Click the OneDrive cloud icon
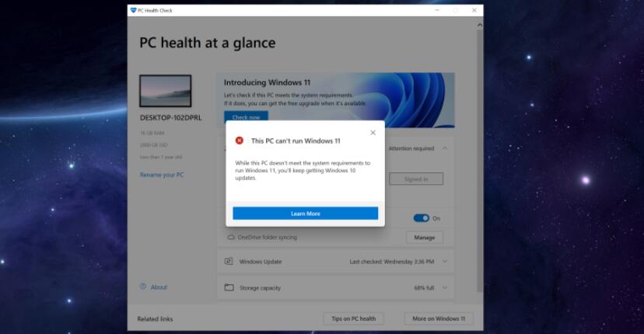Viewport: 644px width, 334px height. click(231, 237)
